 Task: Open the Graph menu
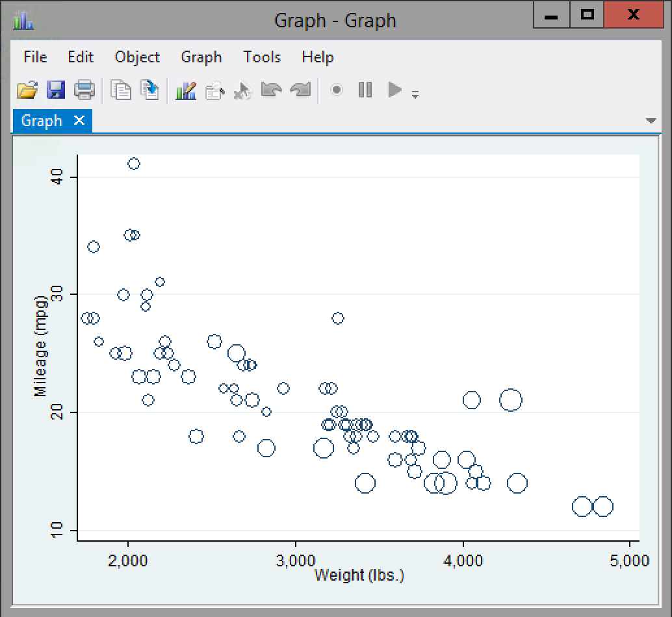[201, 57]
